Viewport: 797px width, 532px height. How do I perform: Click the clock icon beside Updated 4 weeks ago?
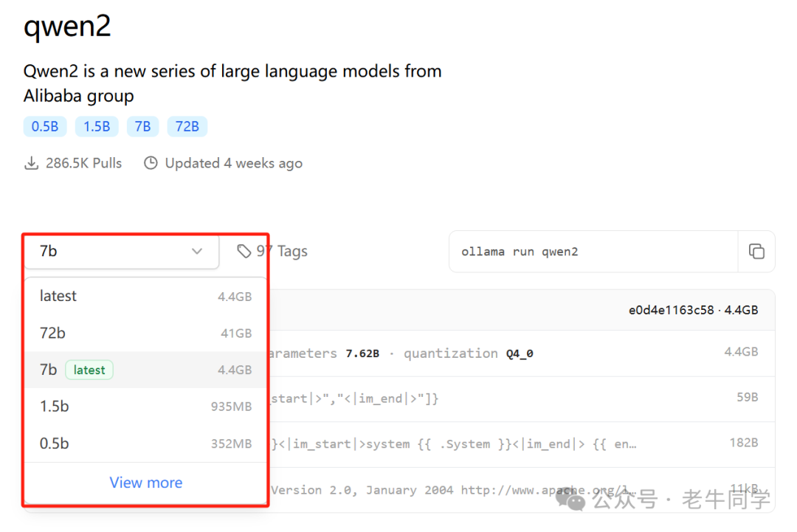151,163
